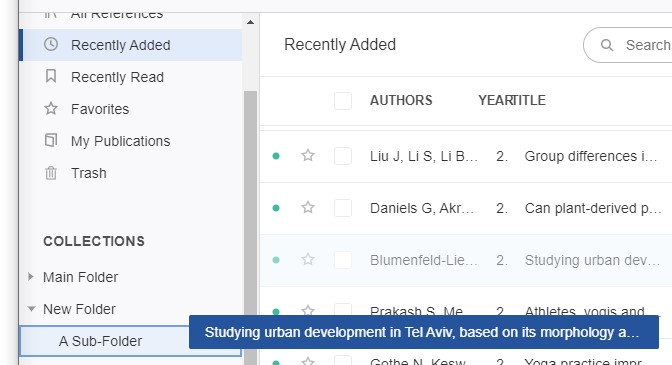Favorite the Liu J, Li S reference star
Screen dimensions: 672x365
coord(308,155)
